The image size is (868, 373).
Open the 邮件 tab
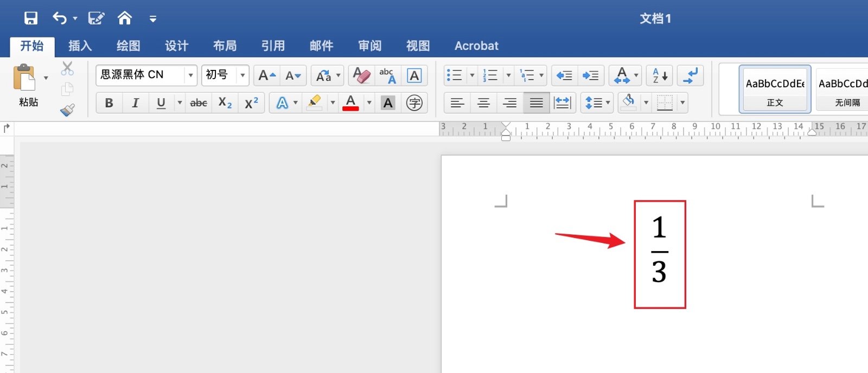[x=322, y=46]
